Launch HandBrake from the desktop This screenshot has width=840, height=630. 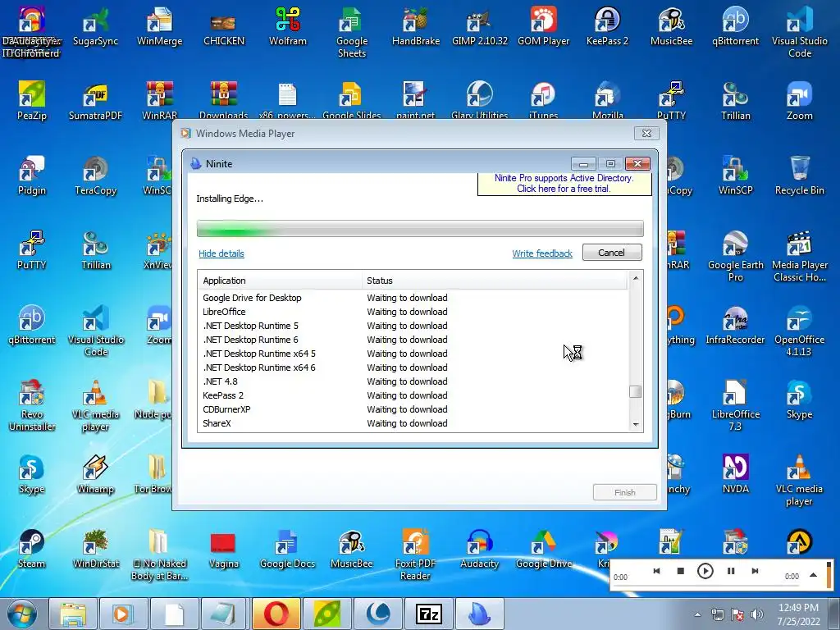point(416,27)
